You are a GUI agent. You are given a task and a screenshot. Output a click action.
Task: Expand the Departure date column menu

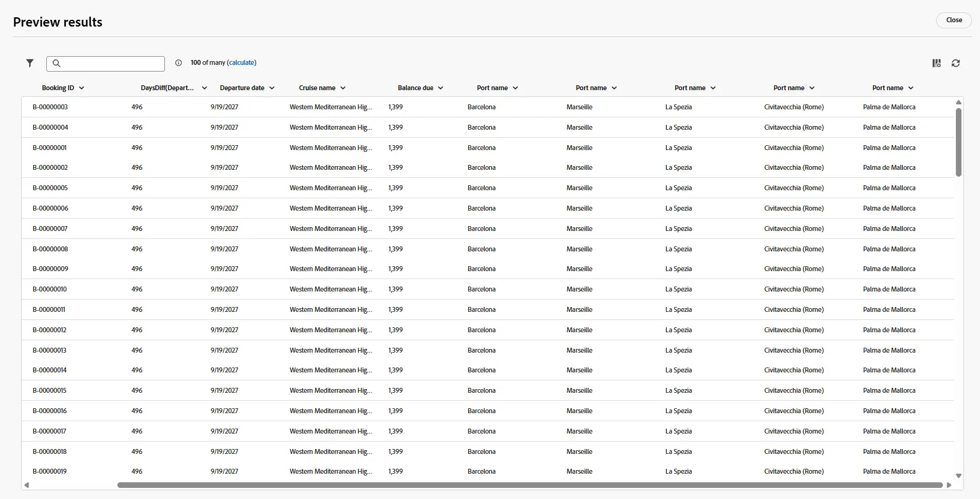pos(272,88)
